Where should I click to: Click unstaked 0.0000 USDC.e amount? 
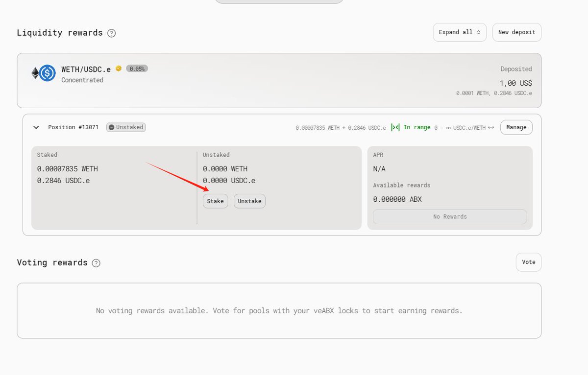tap(229, 181)
